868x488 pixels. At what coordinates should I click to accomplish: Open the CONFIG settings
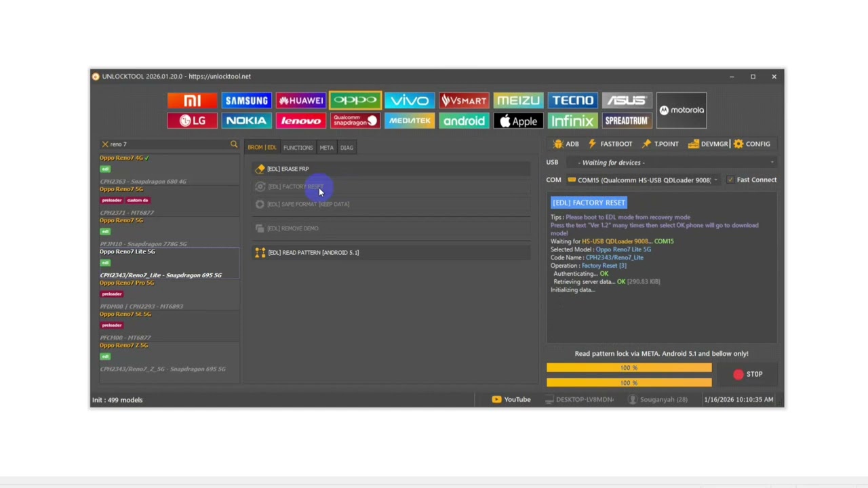pos(751,144)
